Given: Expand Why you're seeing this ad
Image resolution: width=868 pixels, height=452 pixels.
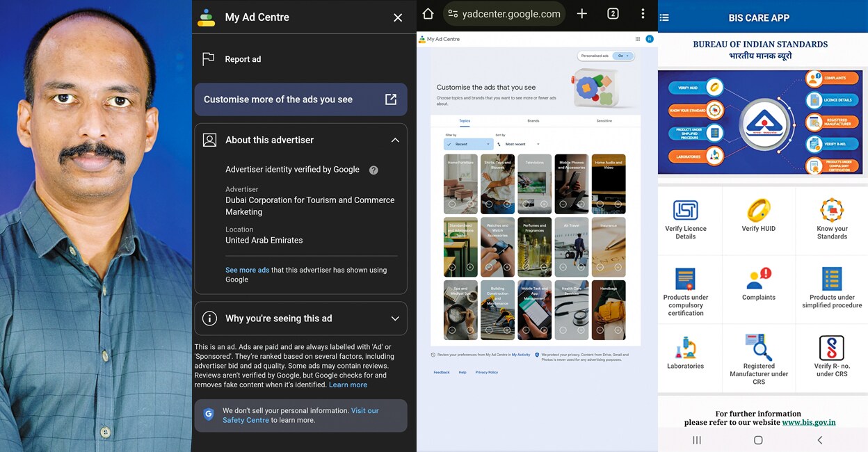Looking at the screenshot, I should coord(395,318).
